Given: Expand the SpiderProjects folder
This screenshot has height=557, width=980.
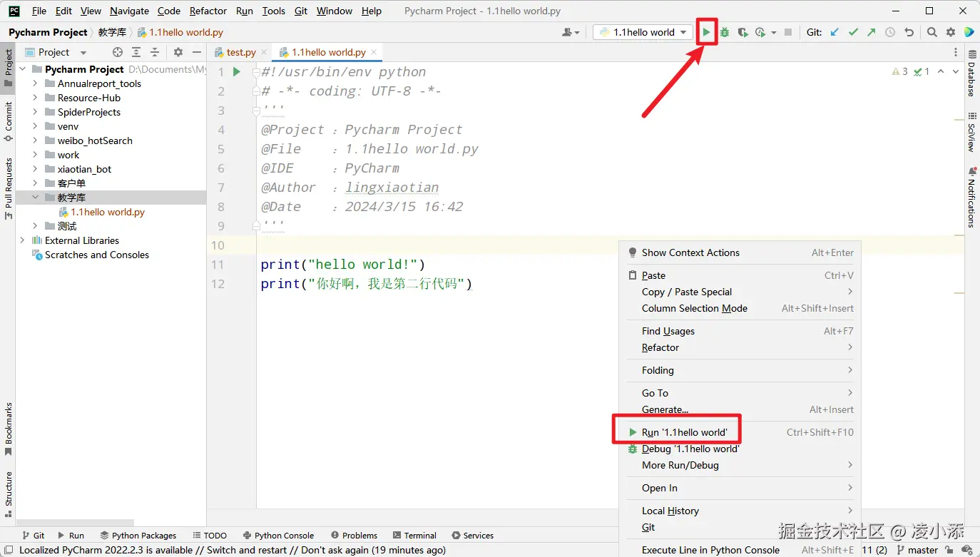Looking at the screenshot, I should (35, 112).
